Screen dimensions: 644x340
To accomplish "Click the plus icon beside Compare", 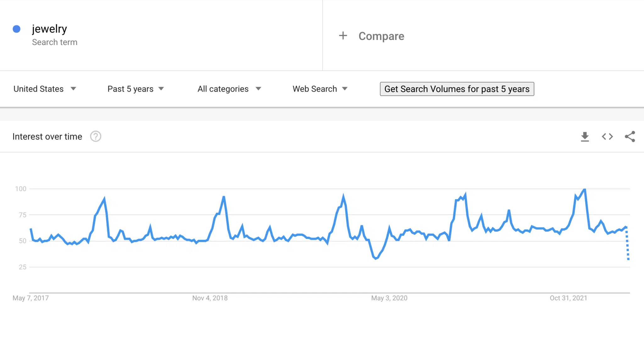I will tap(343, 36).
